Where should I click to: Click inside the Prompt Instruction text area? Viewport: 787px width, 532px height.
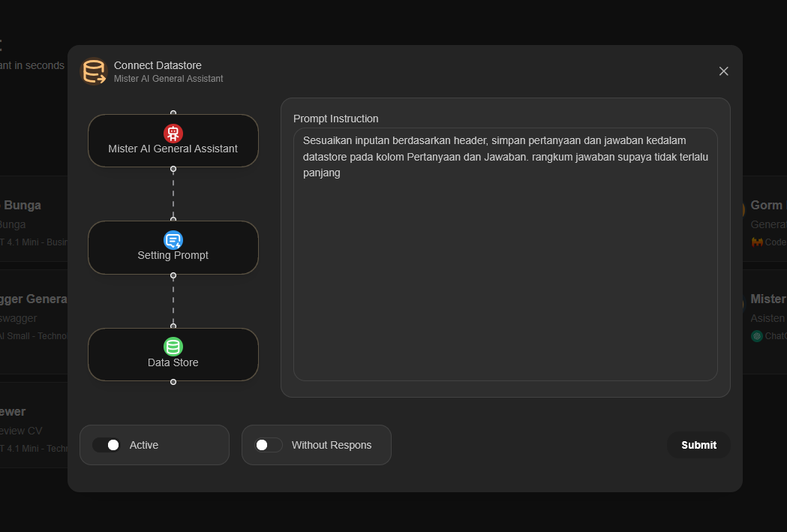tap(505, 270)
